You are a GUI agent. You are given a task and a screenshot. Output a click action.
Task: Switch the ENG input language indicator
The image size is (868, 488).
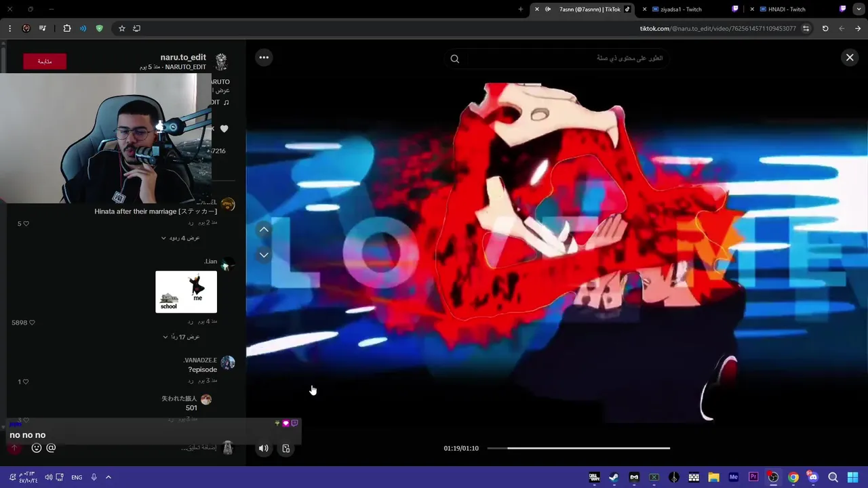[77, 477]
